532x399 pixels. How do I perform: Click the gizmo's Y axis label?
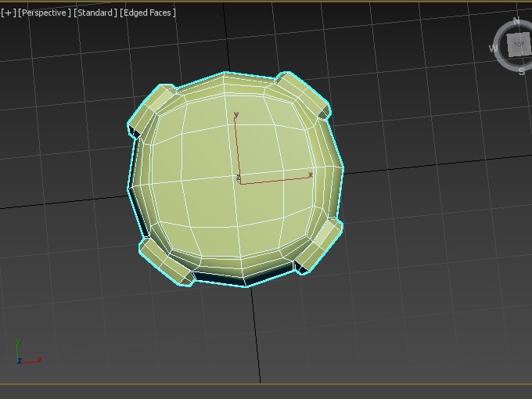[236, 115]
